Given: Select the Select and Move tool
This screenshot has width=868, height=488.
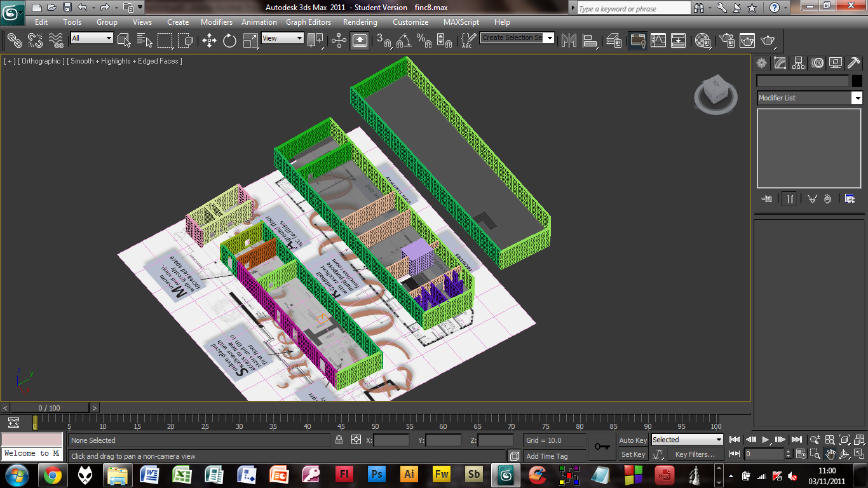Looking at the screenshot, I should [209, 41].
